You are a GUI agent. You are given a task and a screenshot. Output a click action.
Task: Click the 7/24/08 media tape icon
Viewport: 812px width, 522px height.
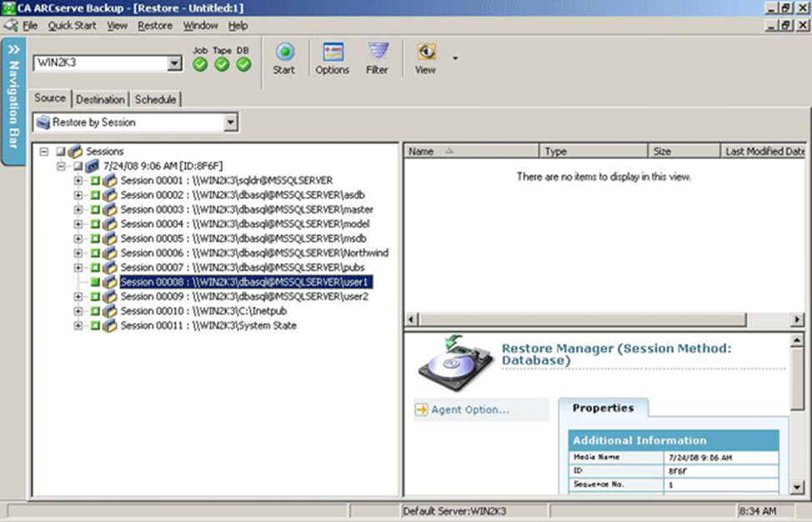pos(93,166)
